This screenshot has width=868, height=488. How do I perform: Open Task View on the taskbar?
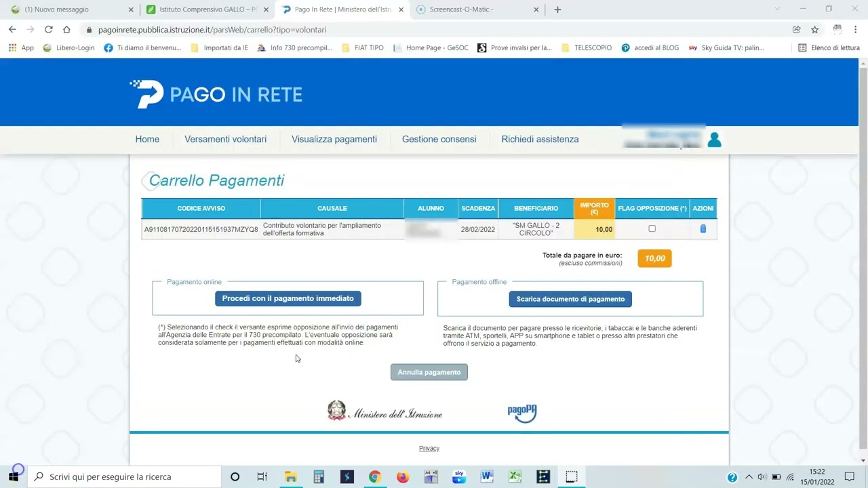[262, 476]
